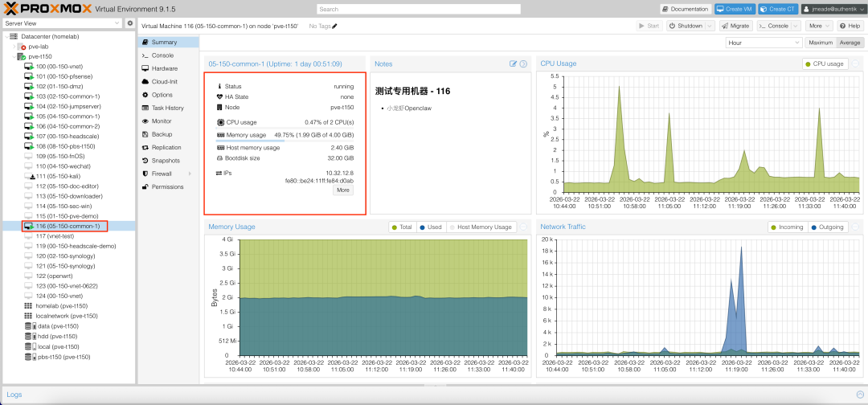The image size is (868, 405).
Task: Open the Server View selector dropdown
Action: [63, 23]
